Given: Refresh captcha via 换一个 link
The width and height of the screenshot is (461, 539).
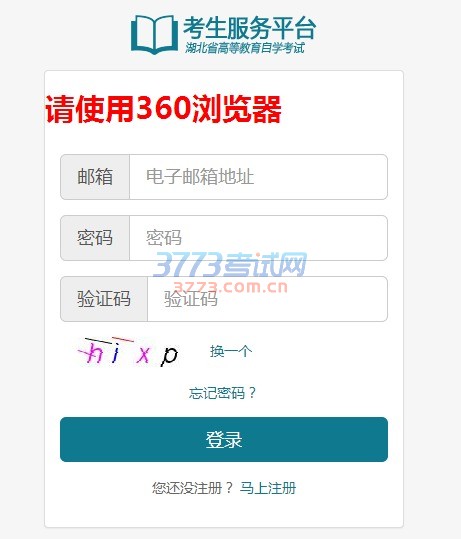Looking at the screenshot, I should point(231,351).
